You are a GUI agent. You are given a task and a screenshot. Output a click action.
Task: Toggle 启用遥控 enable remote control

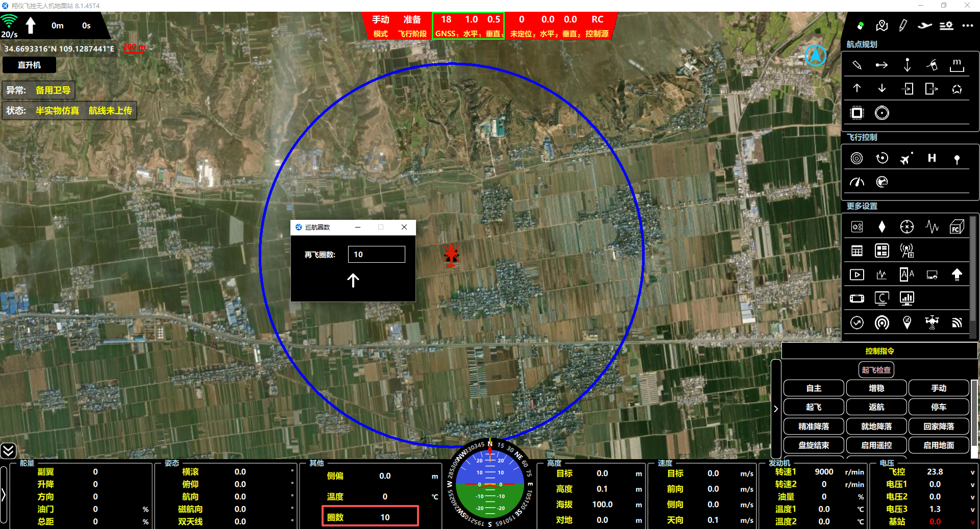click(x=876, y=445)
